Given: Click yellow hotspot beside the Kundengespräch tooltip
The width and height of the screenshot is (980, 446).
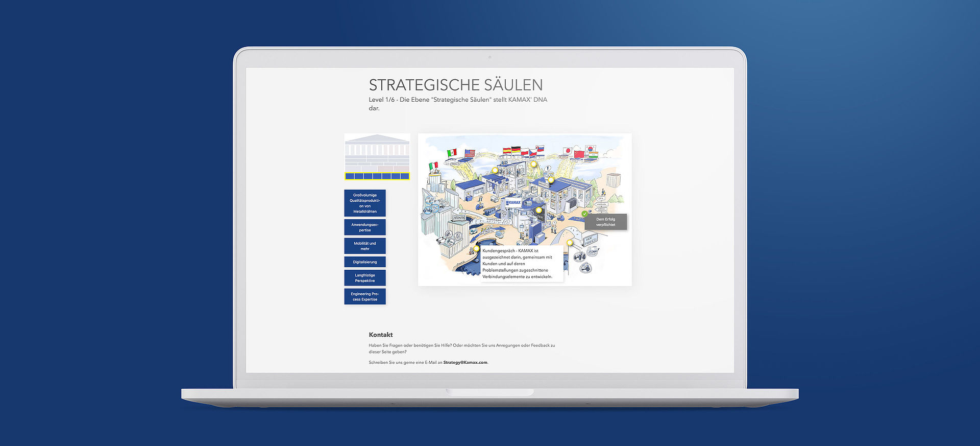Looking at the screenshot, I should click(x=476, y=249).
